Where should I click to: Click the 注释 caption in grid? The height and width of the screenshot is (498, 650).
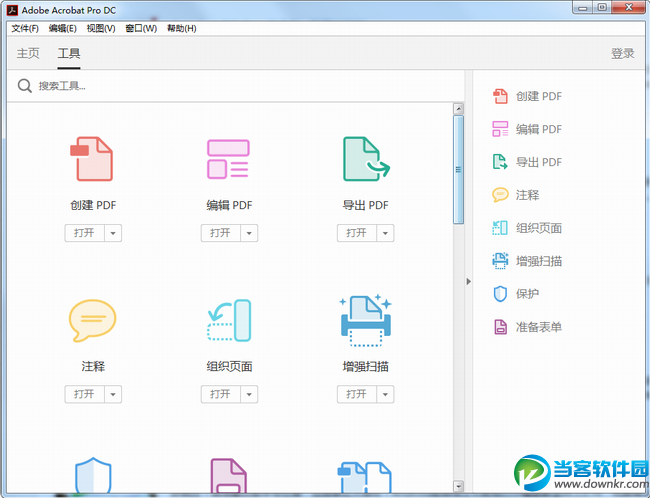click(93, 366)
